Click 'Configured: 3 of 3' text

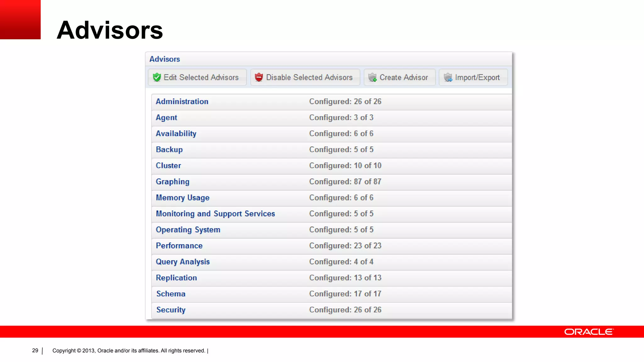point(341,118)
